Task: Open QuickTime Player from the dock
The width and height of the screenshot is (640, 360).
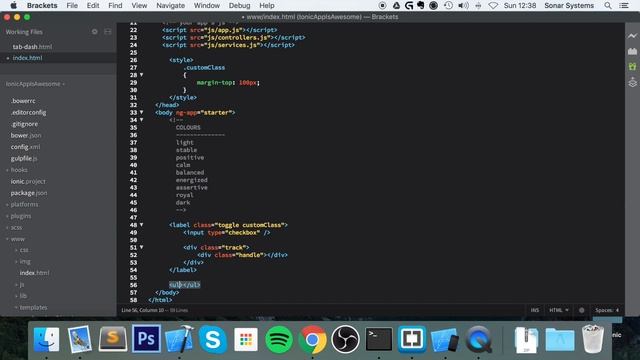Action: click(x=478, y=339)
